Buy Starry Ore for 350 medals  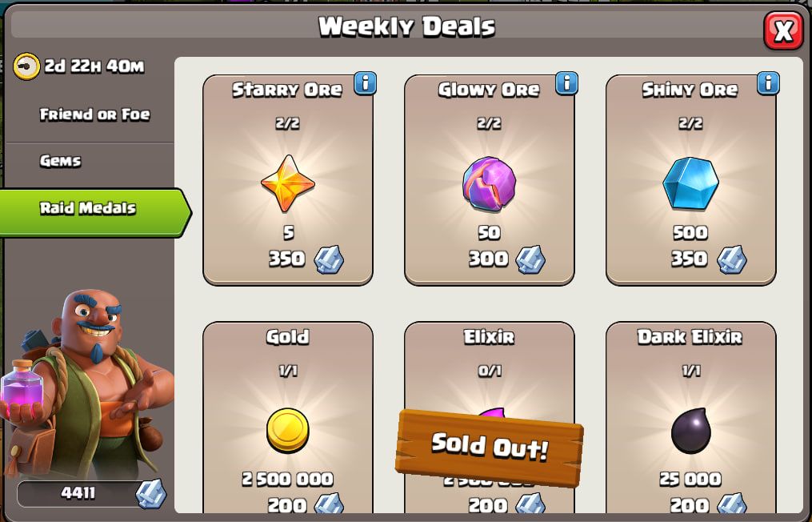point(287,180)
